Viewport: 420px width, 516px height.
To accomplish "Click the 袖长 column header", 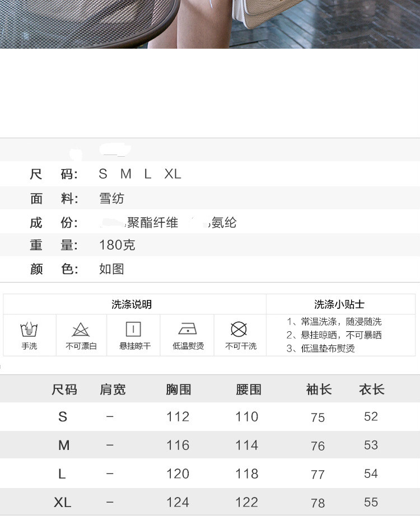I will (x=319, y=390).
